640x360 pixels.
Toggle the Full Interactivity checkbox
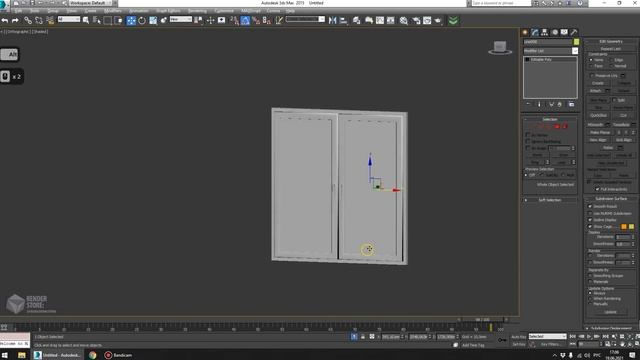[598, 189]
